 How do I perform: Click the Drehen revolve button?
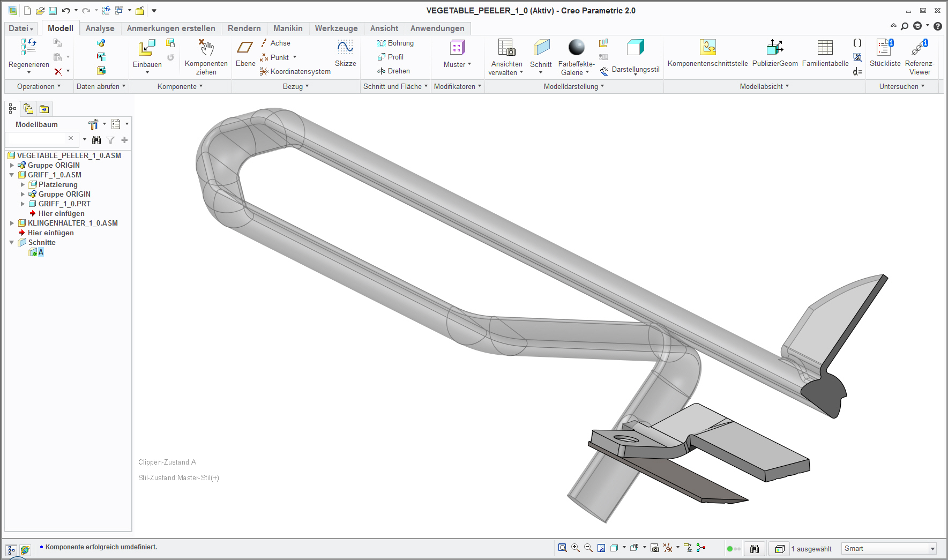393,71
